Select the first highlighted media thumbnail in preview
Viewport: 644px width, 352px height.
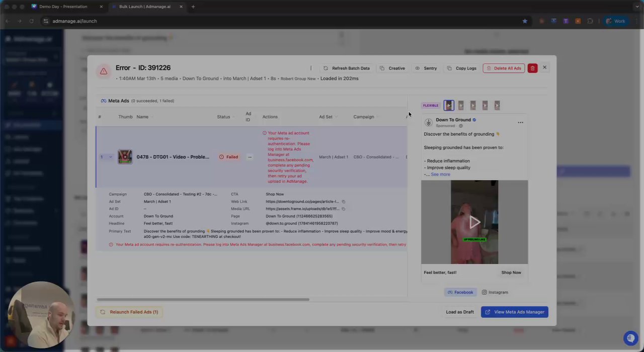coord(449,105)
